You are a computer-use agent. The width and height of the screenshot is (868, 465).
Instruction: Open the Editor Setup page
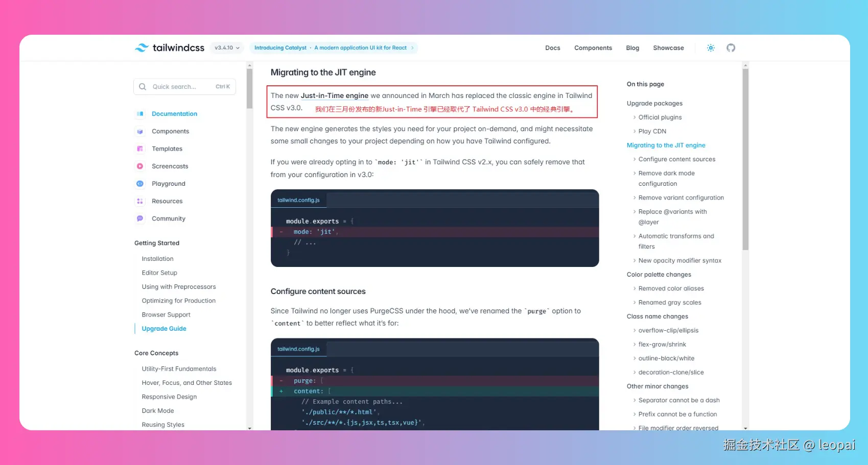[159, 273]
